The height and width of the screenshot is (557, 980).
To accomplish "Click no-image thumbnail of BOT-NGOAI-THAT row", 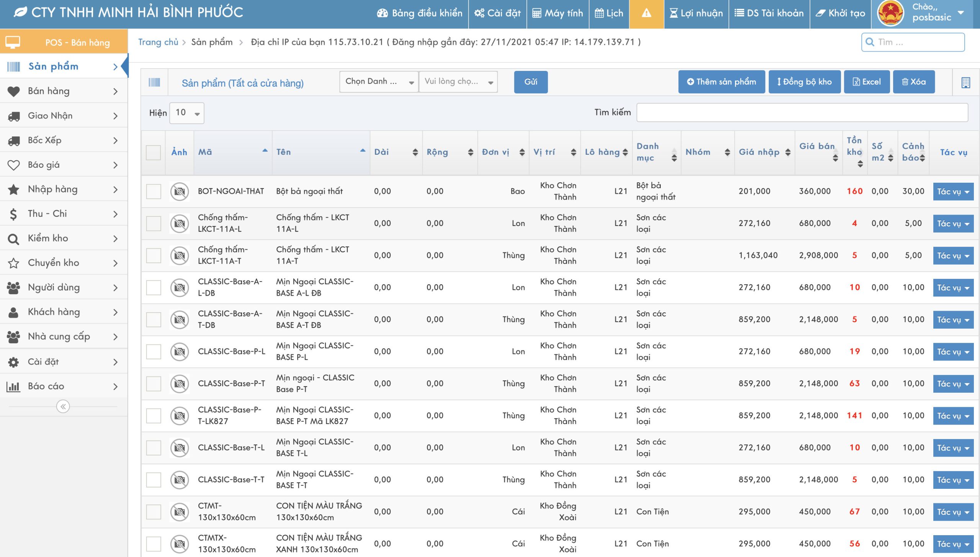I will 180,192.
